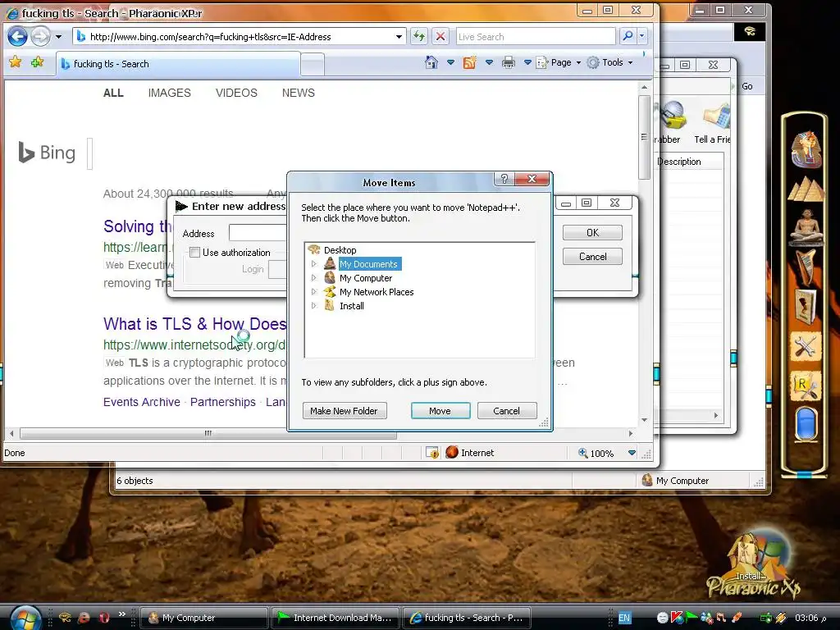Open the 'What is TLS & How Does' link

point(195,324)
